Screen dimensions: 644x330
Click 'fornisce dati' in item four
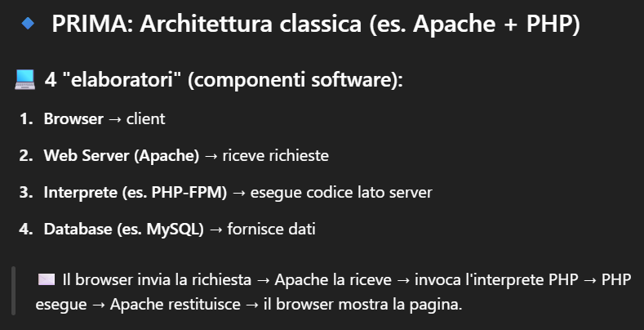pos(272,230)
